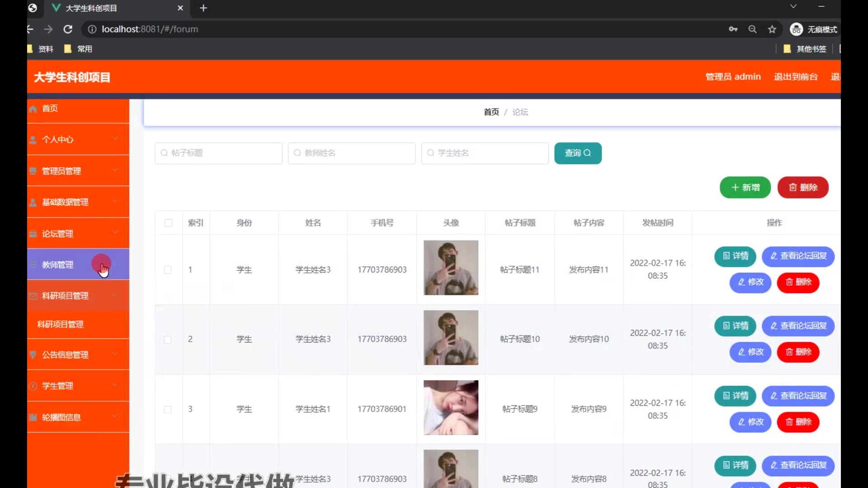Click 首页 in the breadcrumb
Image resolution: width=868 pixels, height=488 pixels.
[x=491, y=112]
